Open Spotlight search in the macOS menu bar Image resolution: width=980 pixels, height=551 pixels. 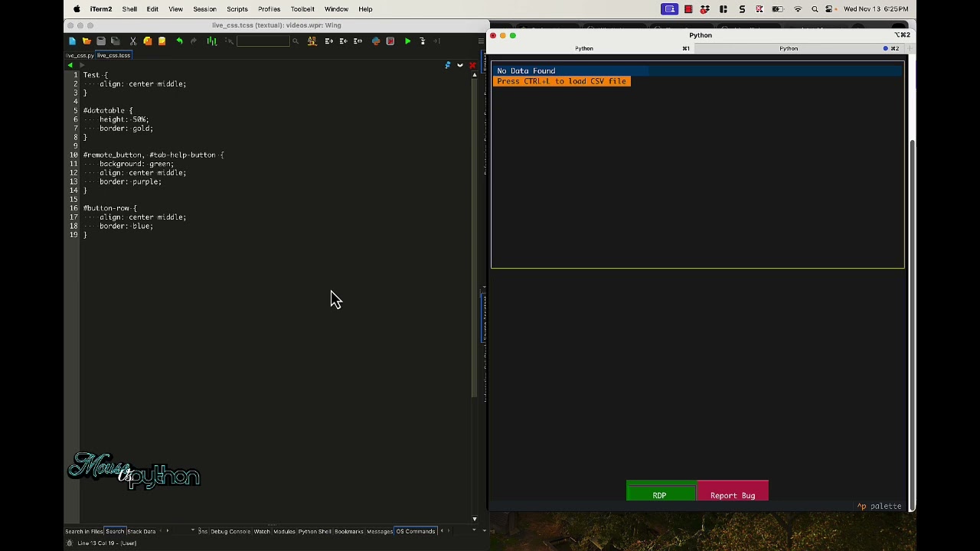pyautogui.click(x=815, y=9)
